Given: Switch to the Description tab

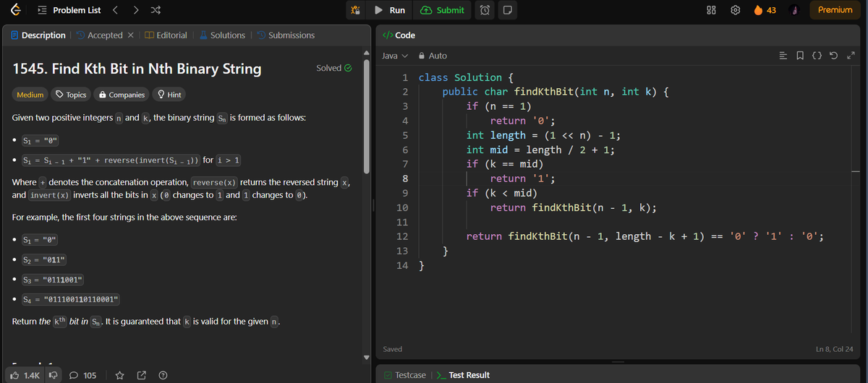Looking at the screenshot, I should click(39, 35).
